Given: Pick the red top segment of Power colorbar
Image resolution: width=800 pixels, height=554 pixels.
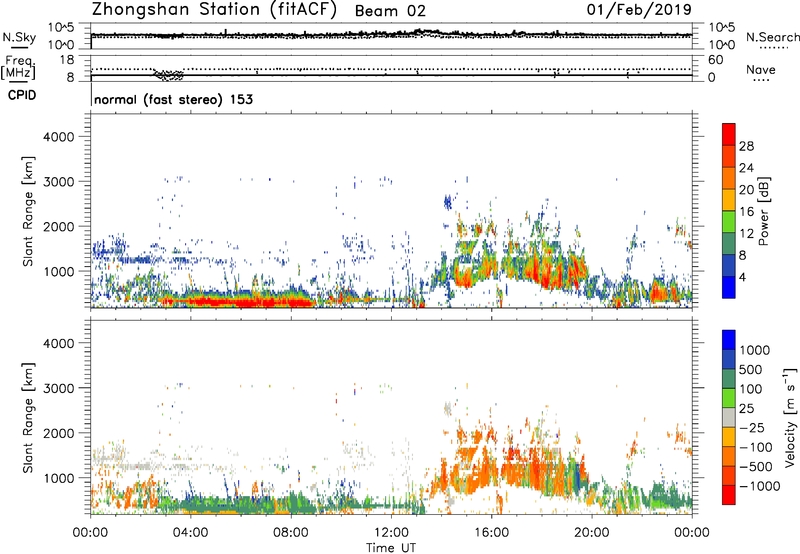Looking at the screenshot, I should coord(729,135).
